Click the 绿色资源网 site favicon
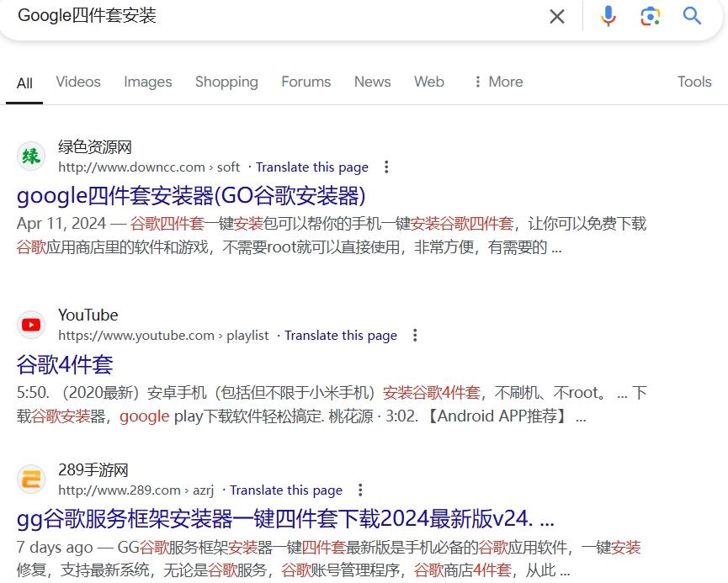The height and width of the screenshot is (583, 728). pyautogui.click(x=31, y=156)
